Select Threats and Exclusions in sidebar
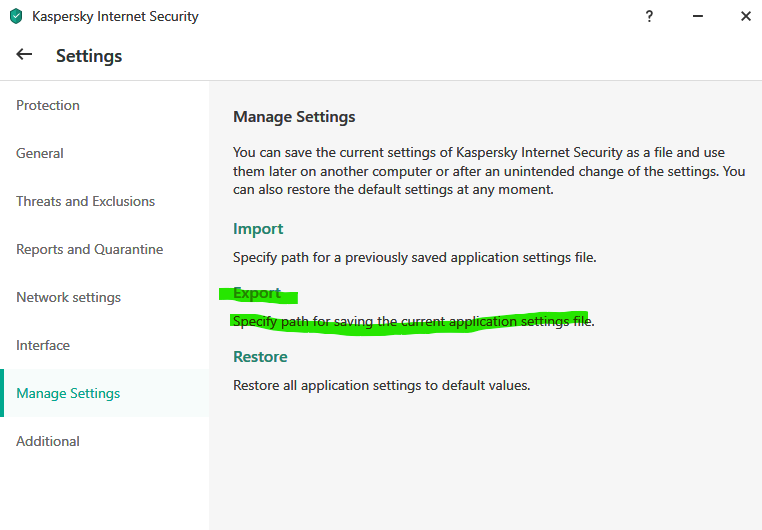The width and height of the screenshot is (762, 530). (85, 201)
